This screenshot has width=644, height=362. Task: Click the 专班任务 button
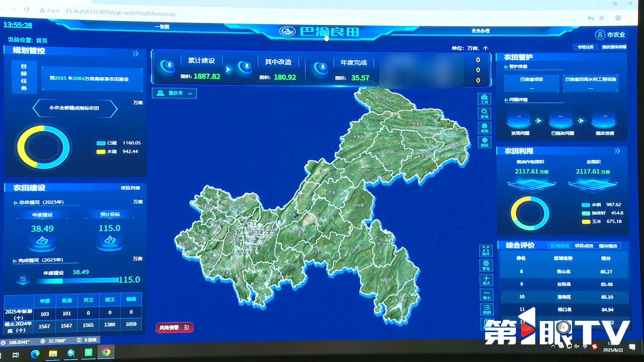pyautogui.click(x=586, y=47)
